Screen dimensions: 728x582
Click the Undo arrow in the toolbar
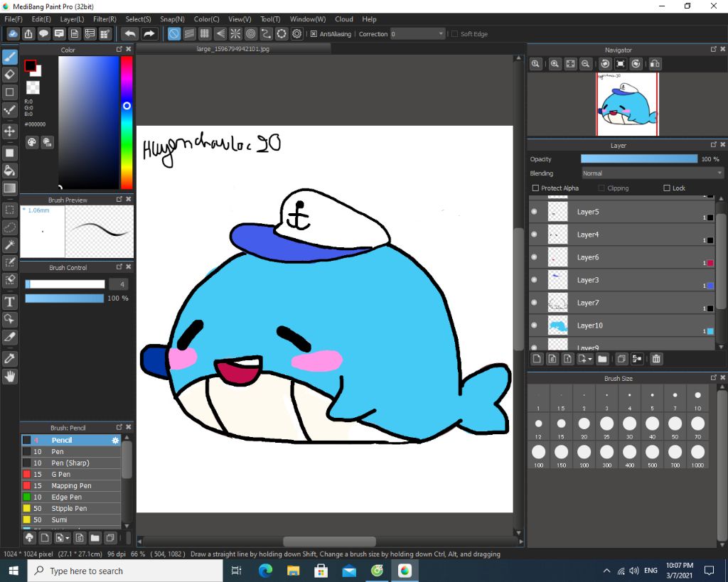pos(130,34)
